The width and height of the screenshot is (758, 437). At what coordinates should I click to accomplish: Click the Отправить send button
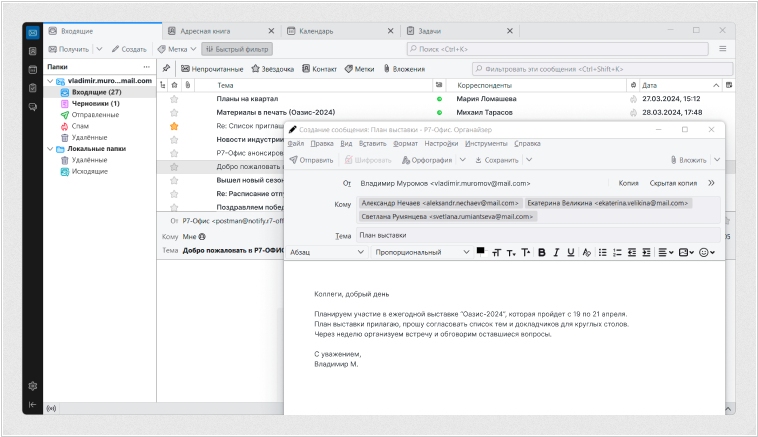point(311,160)
